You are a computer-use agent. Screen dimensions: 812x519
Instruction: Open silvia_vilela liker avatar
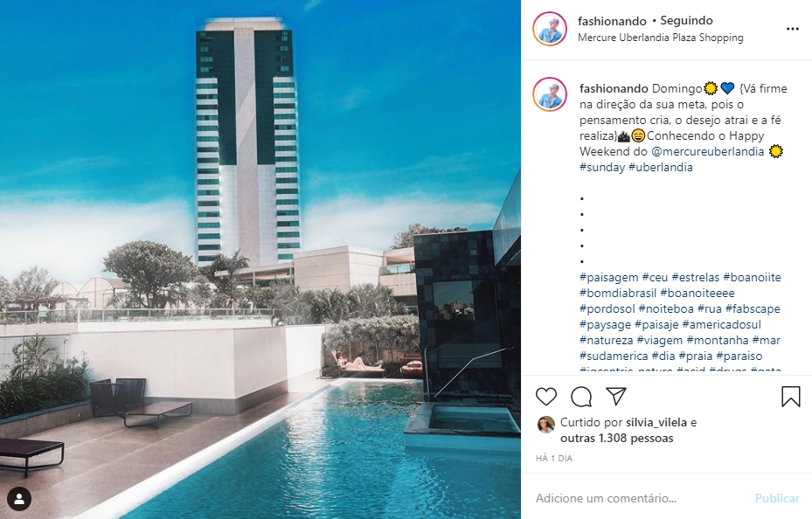(x=545, y=424)
